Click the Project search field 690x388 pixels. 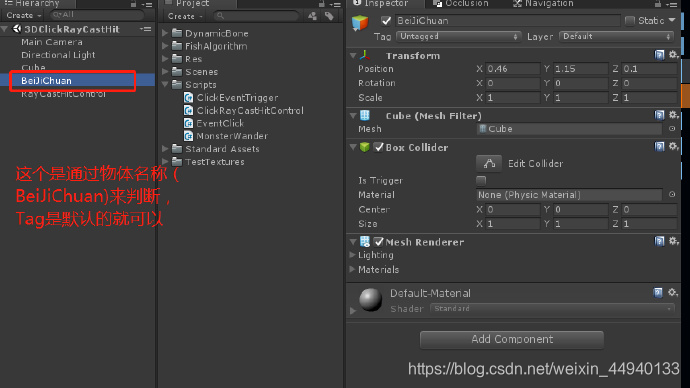coord(257,16)
